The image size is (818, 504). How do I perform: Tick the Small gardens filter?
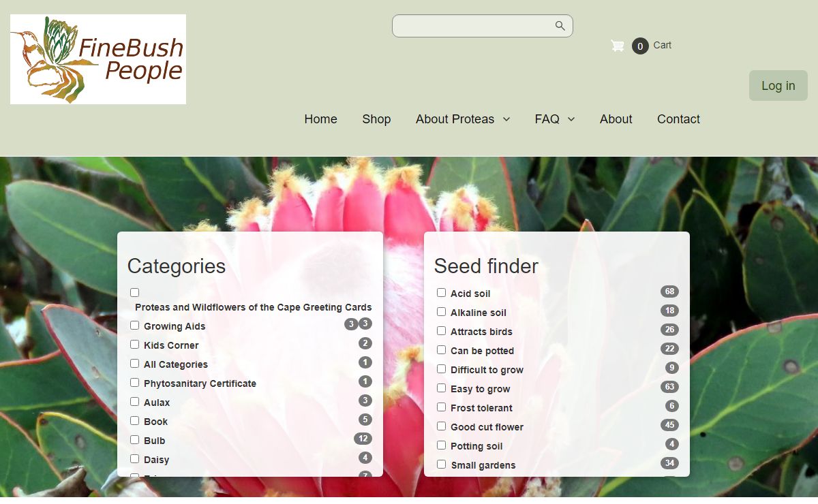pyautogui.click(x=441, y=464)
